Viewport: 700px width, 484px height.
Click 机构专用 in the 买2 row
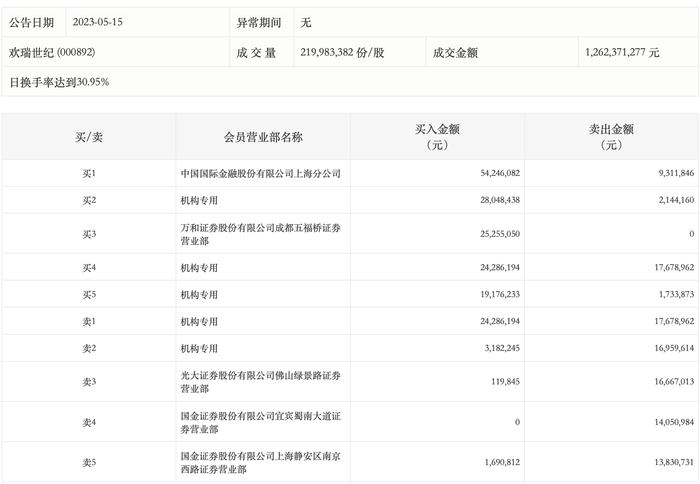click(x=199, y=200)
